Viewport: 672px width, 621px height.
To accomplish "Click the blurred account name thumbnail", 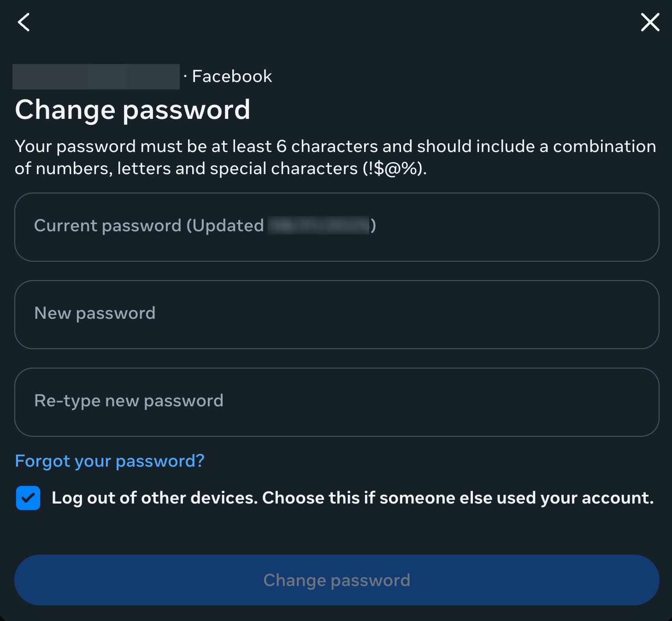I will (x=96, y=76).
